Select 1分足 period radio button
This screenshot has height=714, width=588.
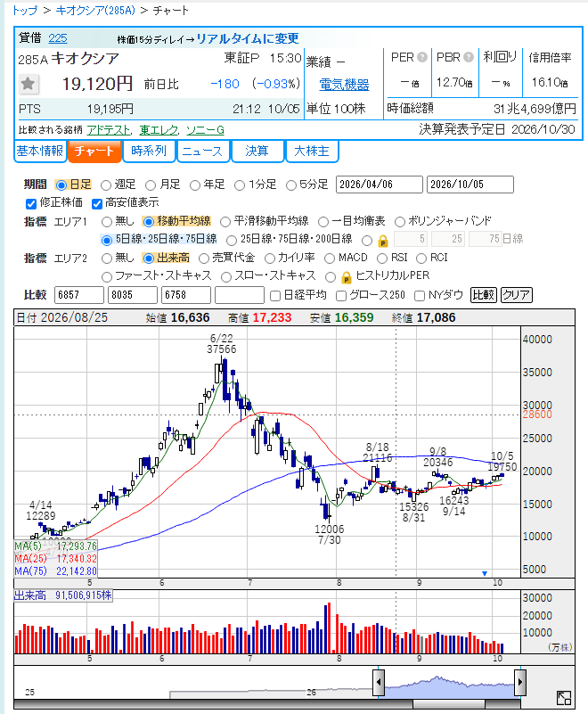pos(240,185)
